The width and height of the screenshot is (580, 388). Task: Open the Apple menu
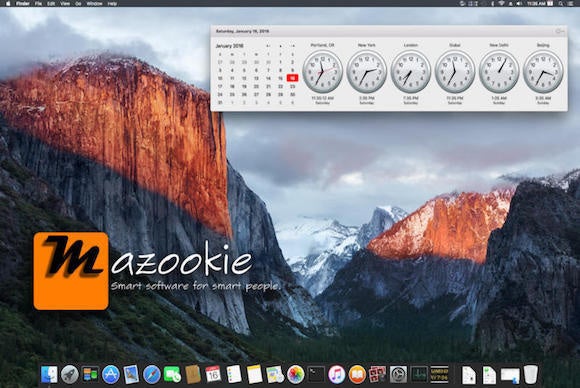[x=8, y=3]
